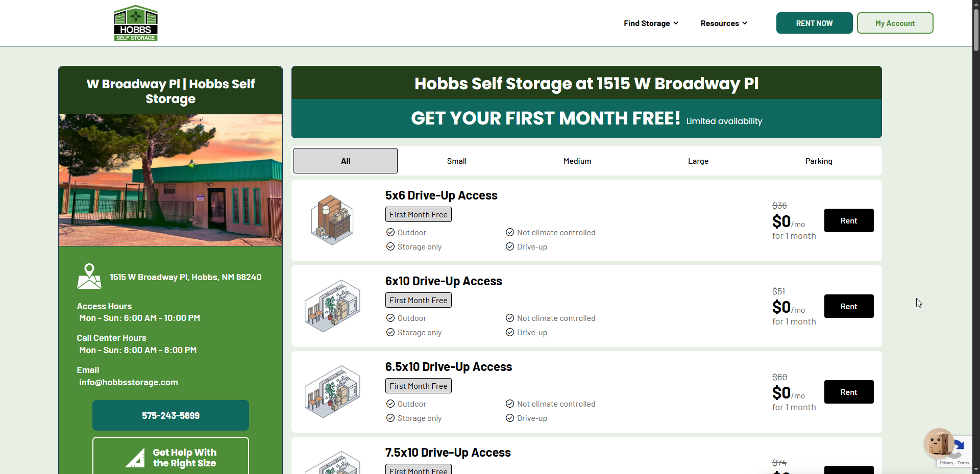980x474 pixels.
Task: Expand the Find Storage dropdown
Action: click(651, 23)
